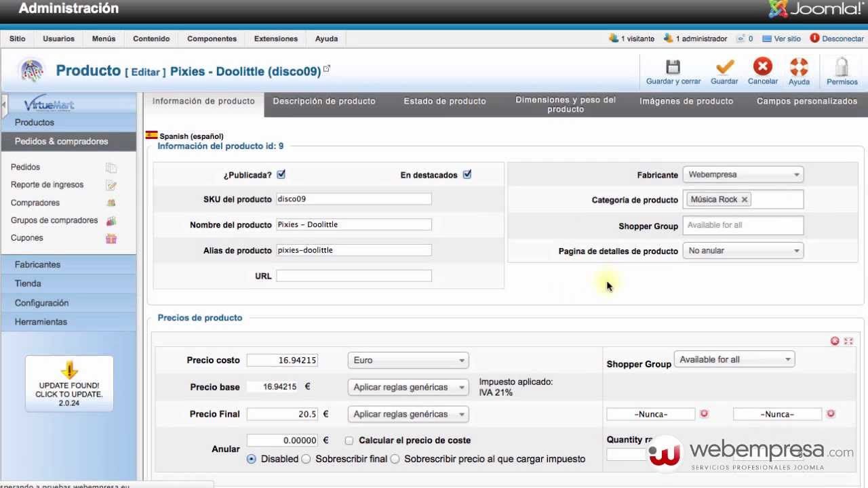Open the Permisos padlock icon

(842, 66)
